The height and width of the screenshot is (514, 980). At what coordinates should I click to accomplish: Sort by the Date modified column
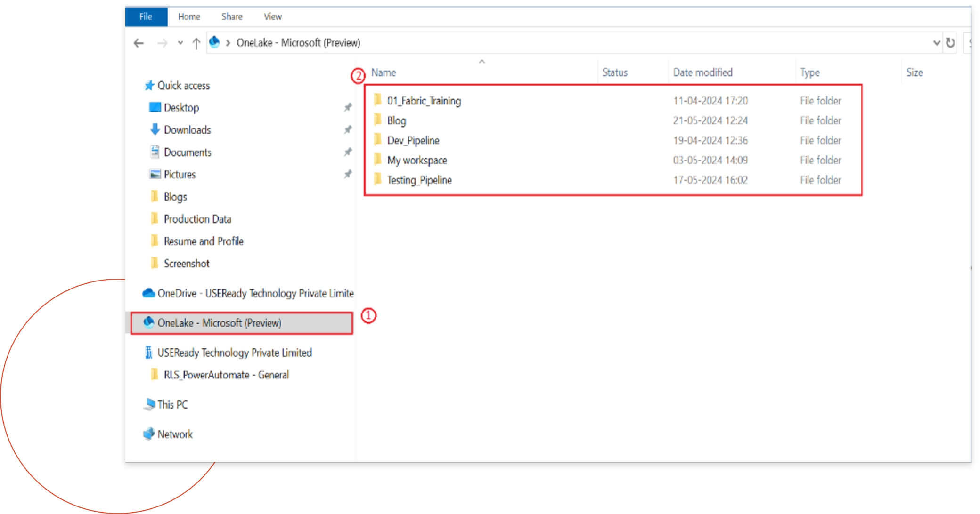click(702, 72)
